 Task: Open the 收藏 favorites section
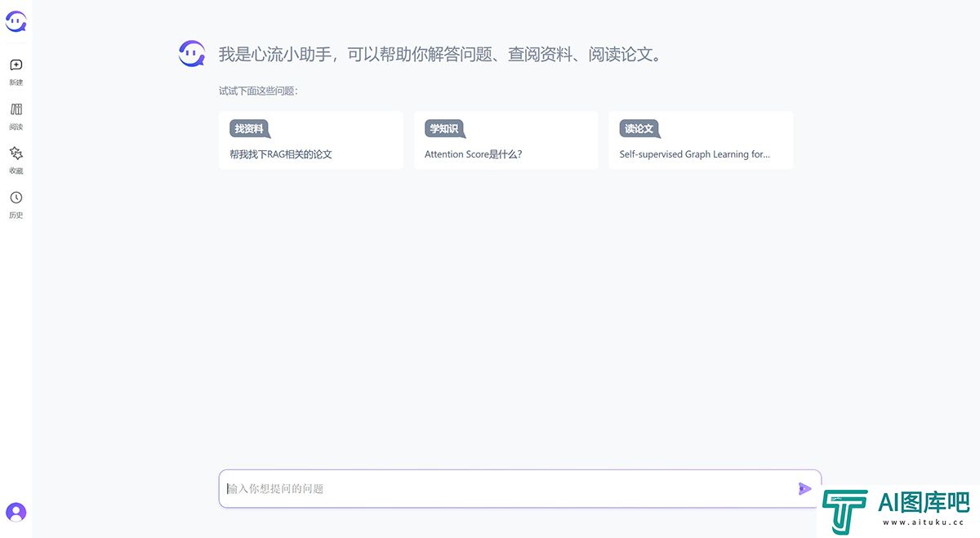[16, 159]
